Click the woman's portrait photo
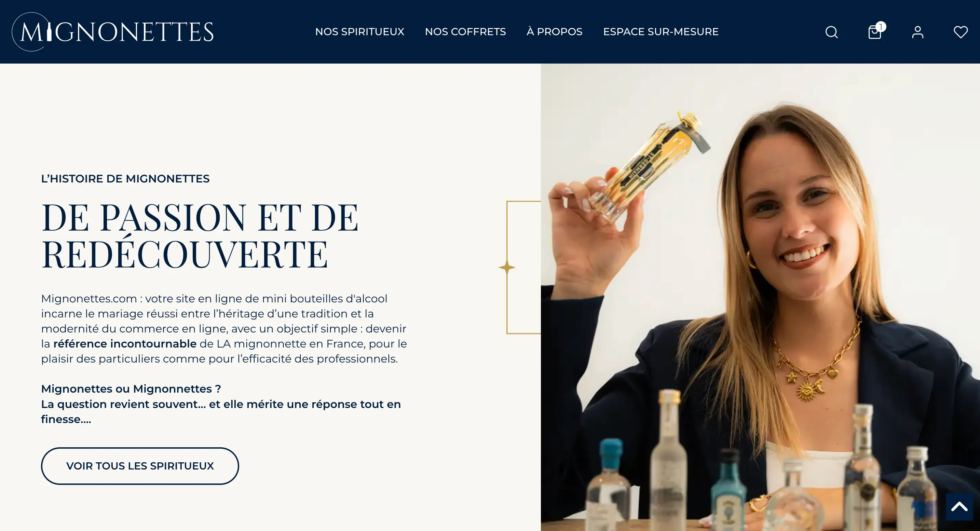The height and width of the screenshot is (531, 980). [760, 297]
